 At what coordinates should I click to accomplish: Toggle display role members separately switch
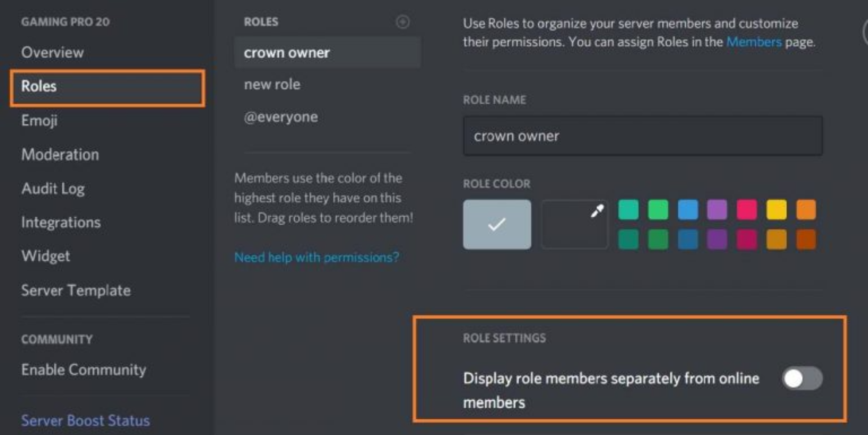pyautogui.click(x=802, y=378)
